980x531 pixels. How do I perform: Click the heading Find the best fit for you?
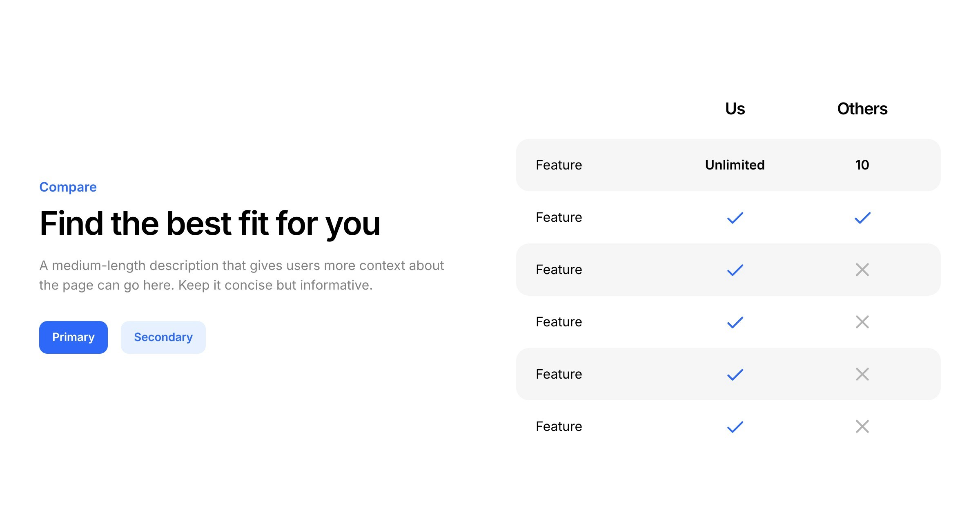click(210, 223)
